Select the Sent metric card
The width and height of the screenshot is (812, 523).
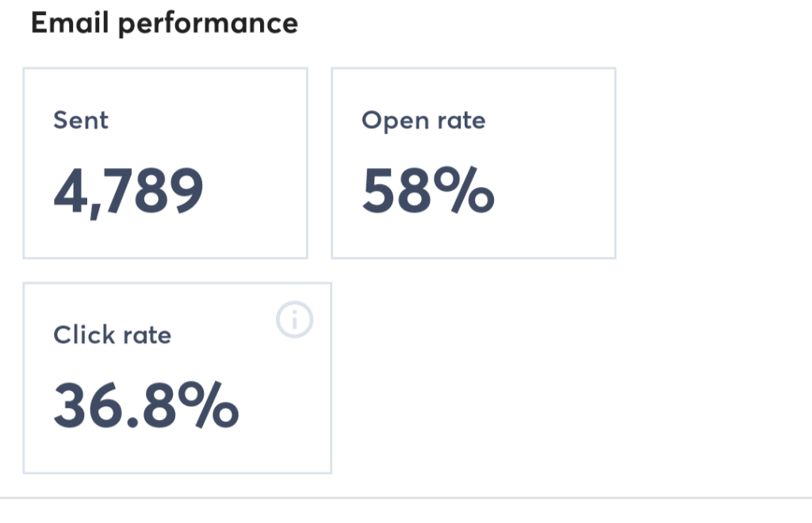tap(165, 162)
